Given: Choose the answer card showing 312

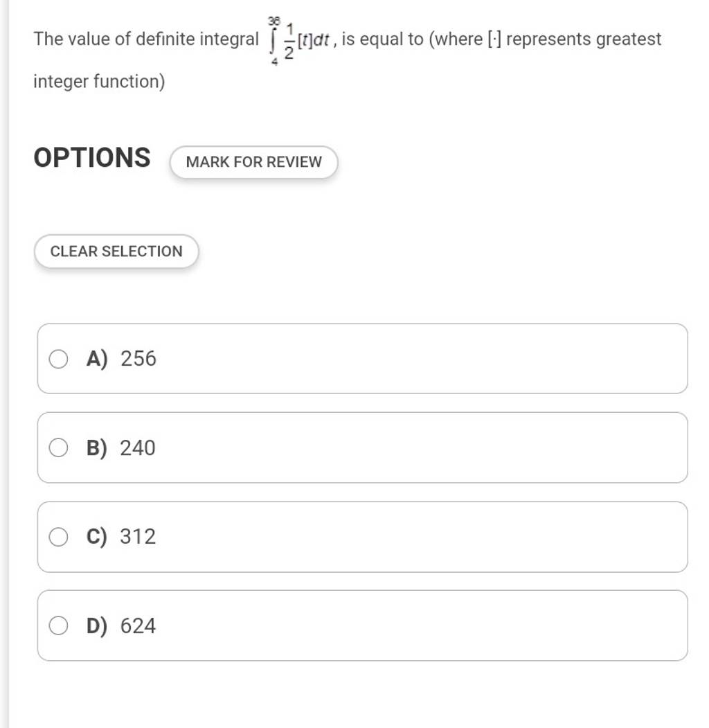Looking at the screenshot, I should click(x=362, y=537).
